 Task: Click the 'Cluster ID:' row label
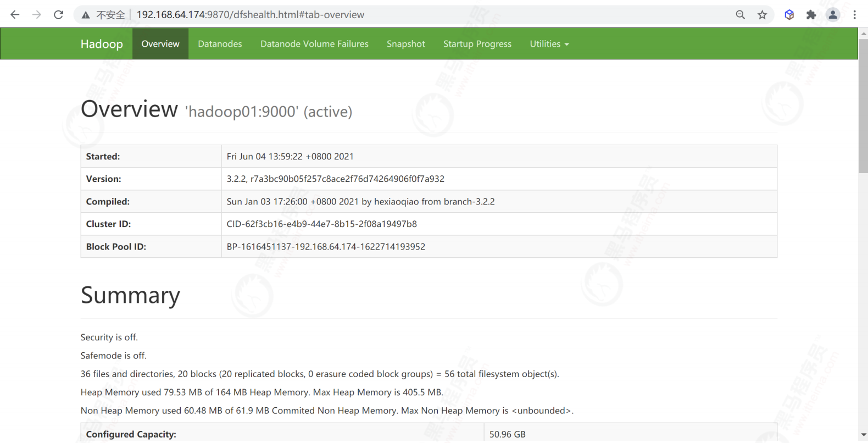pyautogui.click(x=108, y=224)
